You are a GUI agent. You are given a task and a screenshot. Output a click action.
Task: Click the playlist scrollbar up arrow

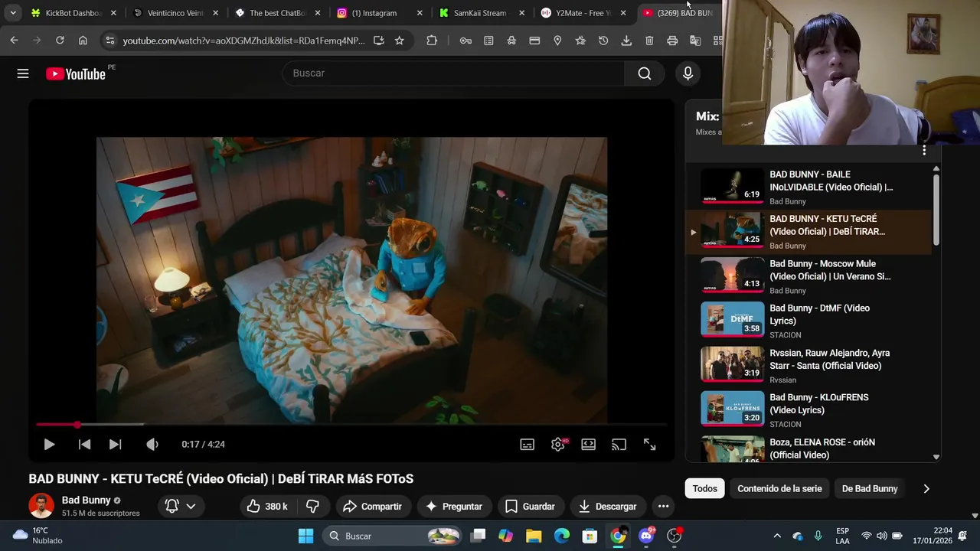[x=936, y=168]
